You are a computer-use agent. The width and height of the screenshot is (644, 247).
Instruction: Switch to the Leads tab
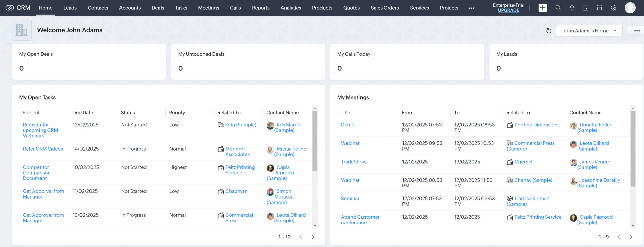tap(70, 8)
